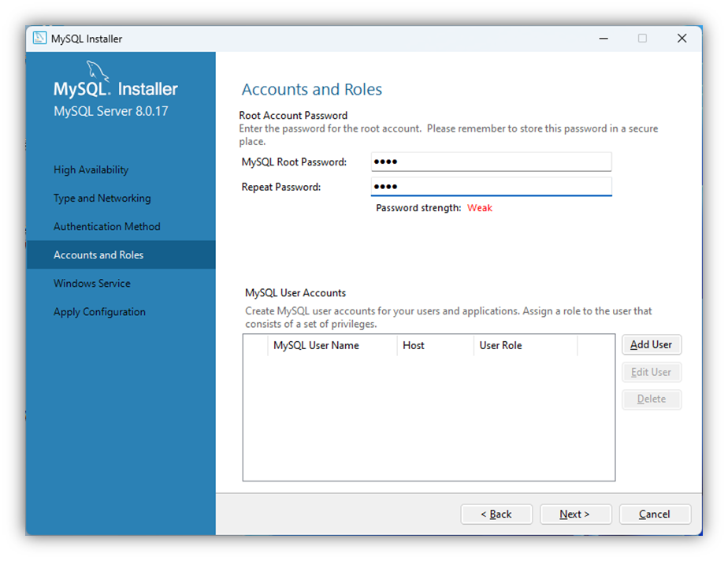728x561 pixels.
Task: Click the MySQL Installer window title text
Action: click(x=87, y=39)
